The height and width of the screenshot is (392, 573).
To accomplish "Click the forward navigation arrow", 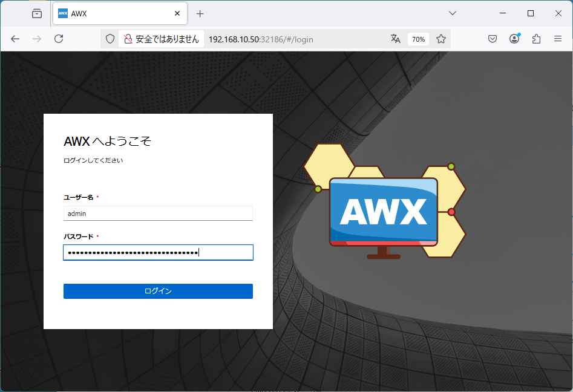I will click(37, 39).
